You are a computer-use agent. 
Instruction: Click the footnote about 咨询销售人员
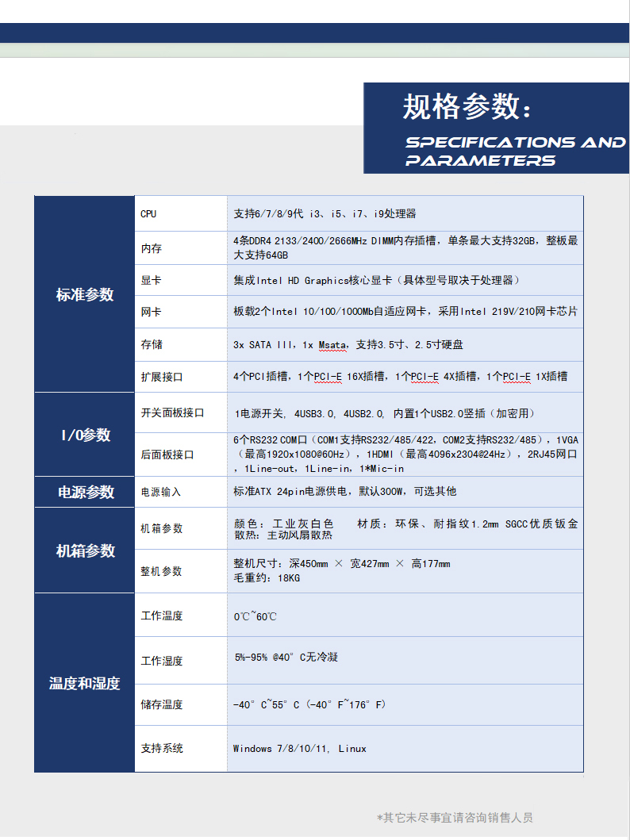[455, 817]
